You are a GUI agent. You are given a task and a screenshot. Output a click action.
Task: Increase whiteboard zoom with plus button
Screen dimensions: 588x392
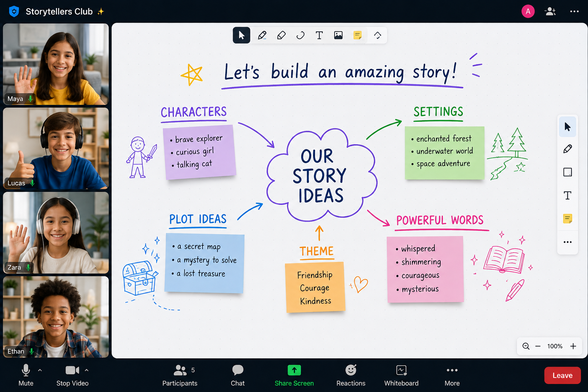(573, 346)
